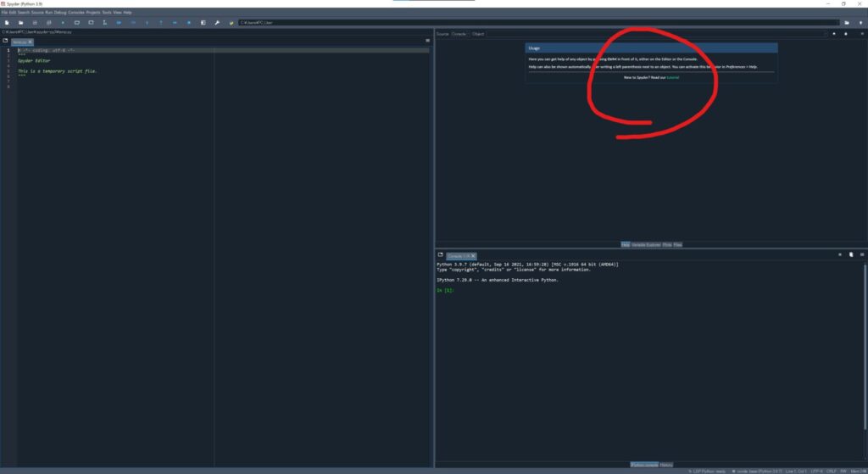Run selection or current line

click(x=104, y=23)
